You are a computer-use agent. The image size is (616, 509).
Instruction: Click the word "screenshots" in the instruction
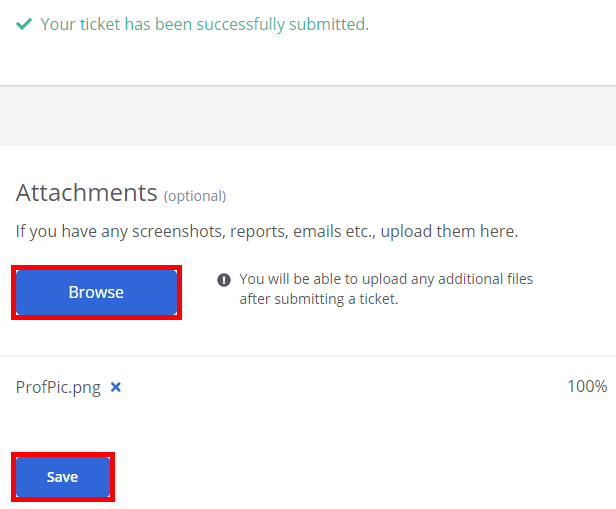(173, 231)
